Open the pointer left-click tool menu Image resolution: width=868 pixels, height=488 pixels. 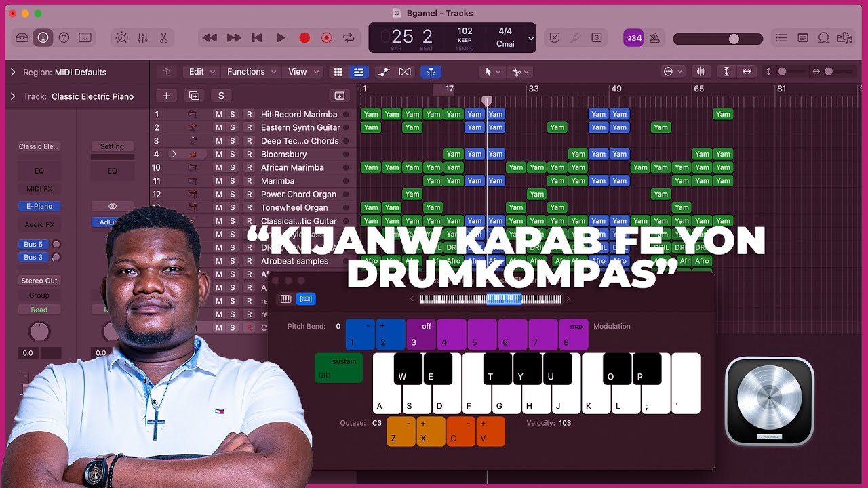(x=492, y=72)
